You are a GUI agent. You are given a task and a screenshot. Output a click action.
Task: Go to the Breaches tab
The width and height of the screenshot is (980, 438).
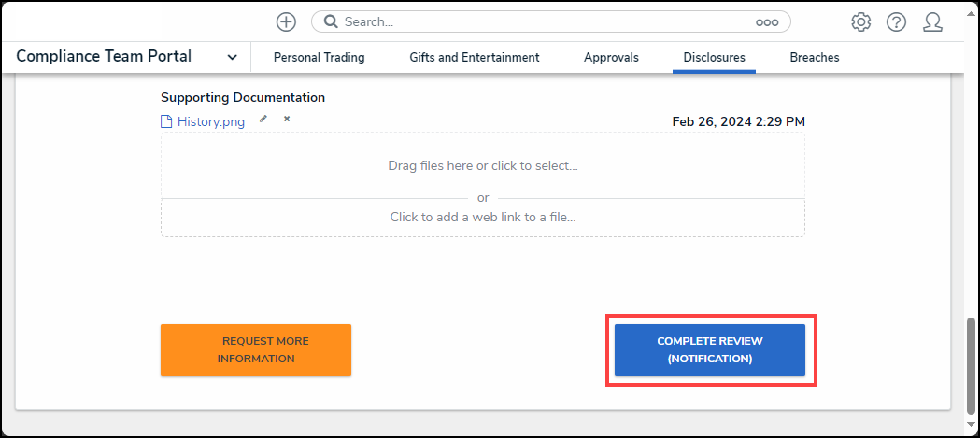(x=814, y=57)
